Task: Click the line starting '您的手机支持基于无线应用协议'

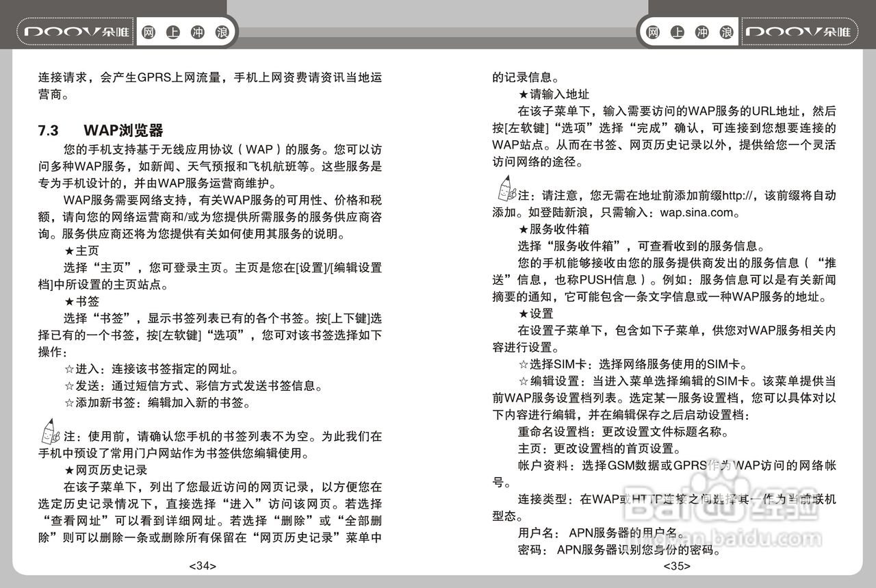Action: [222, 149]
